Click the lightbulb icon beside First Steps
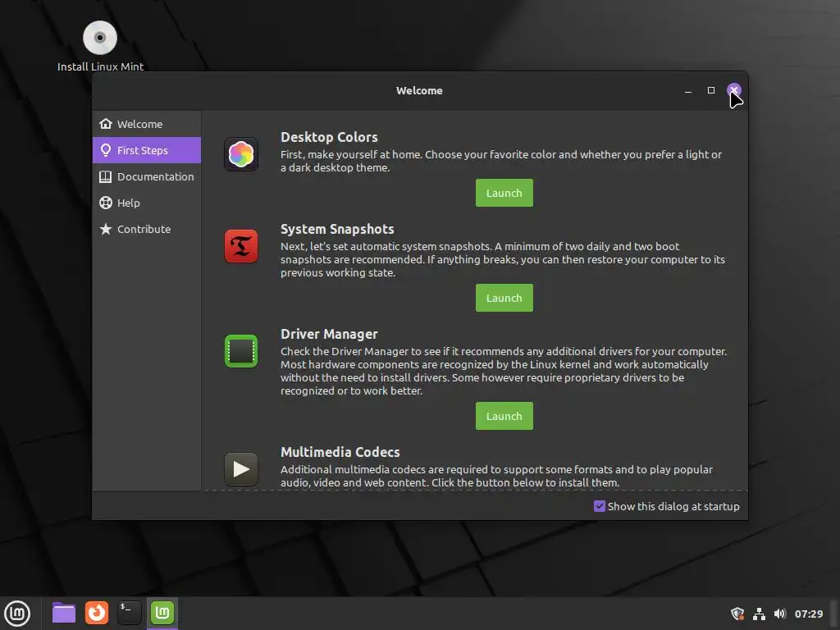The width and height of the screenshot is (840, 630). (106, 150)
